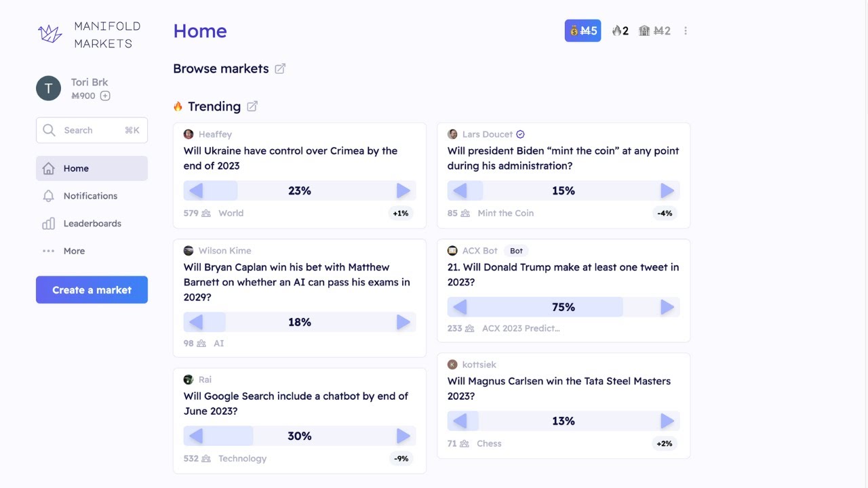This screenshot has width=868, height=488.
Task: Click Lars Doucet's avatar icon
Action: pos(452,134)
